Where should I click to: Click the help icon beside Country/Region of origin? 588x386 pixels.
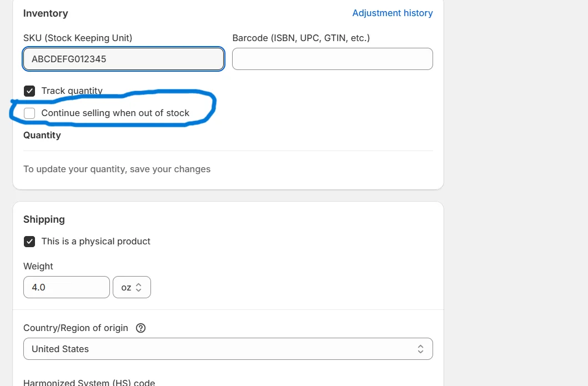tap(140, 328)
